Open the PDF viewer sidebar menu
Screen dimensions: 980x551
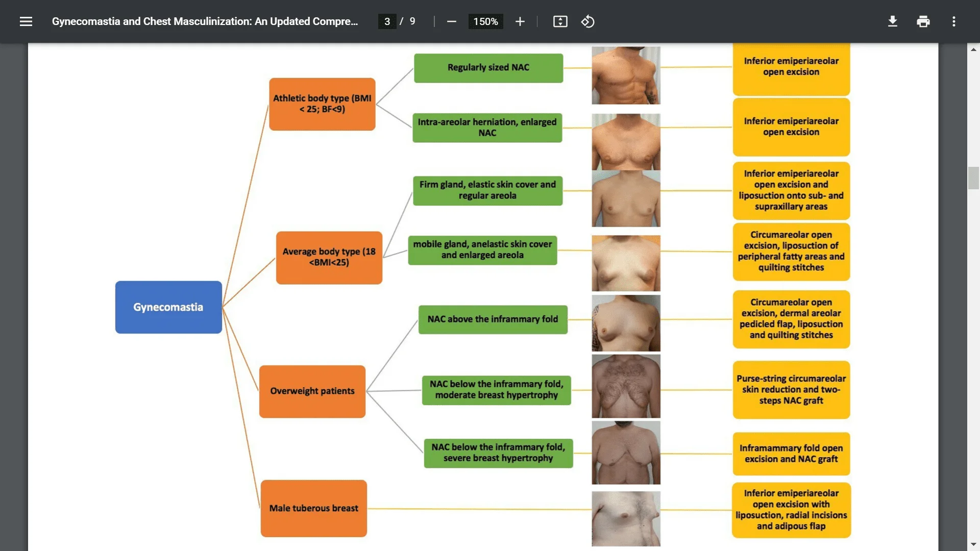pyautogui.click(x=26, y=21)
